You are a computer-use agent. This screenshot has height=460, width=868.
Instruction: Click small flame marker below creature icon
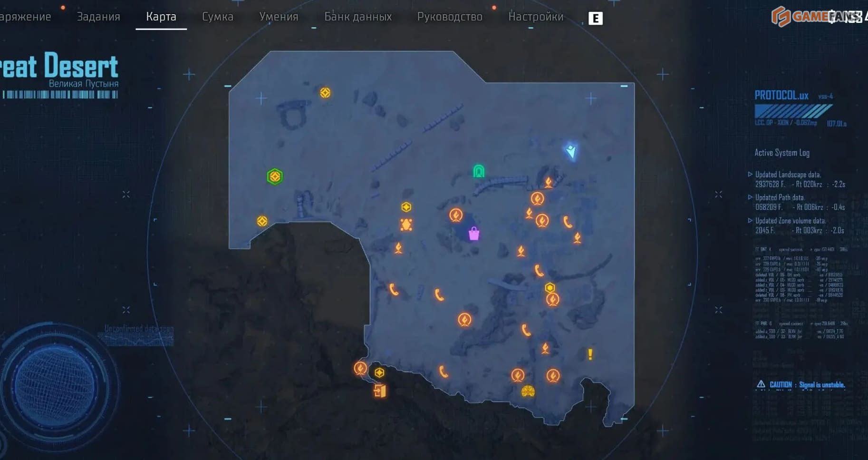click(x=398, y=248)
